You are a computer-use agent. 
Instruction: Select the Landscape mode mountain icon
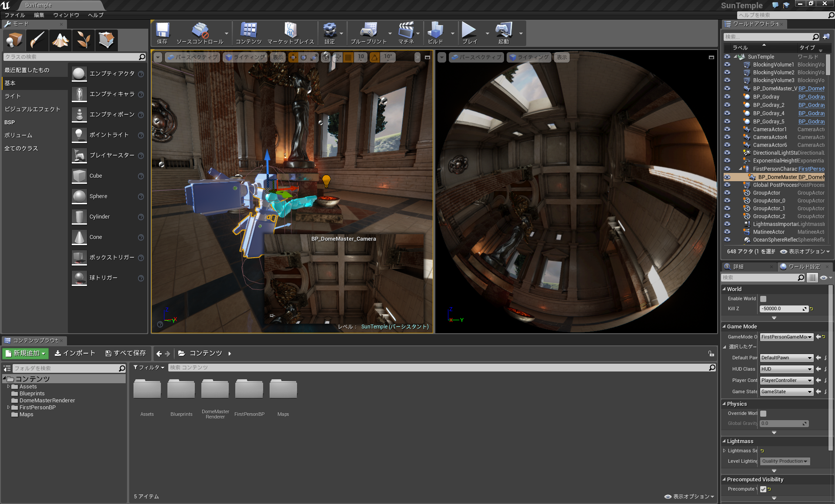click(x=60, y=40)
